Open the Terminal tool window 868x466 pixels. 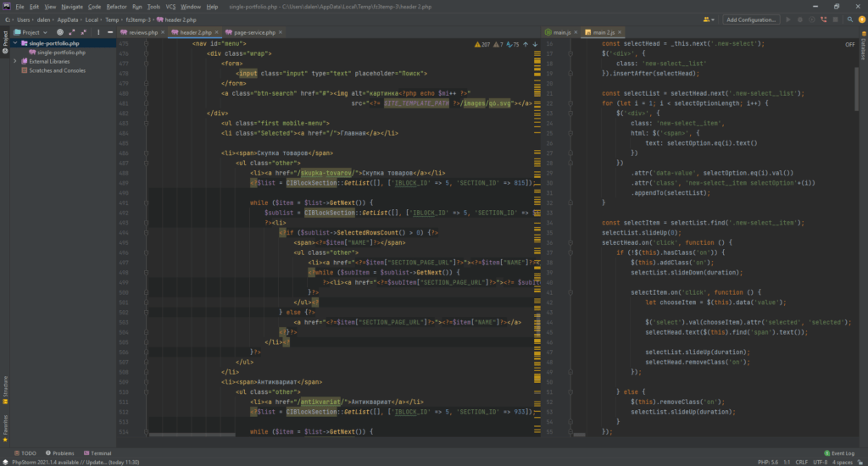97,453
